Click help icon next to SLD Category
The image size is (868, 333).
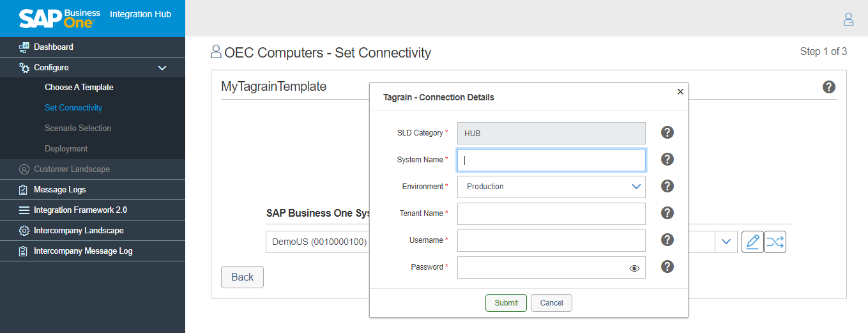[x=667, y=133]
